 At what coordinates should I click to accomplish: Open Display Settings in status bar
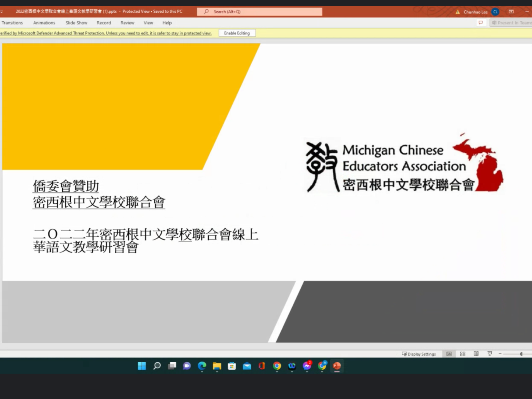coord(419,354)
